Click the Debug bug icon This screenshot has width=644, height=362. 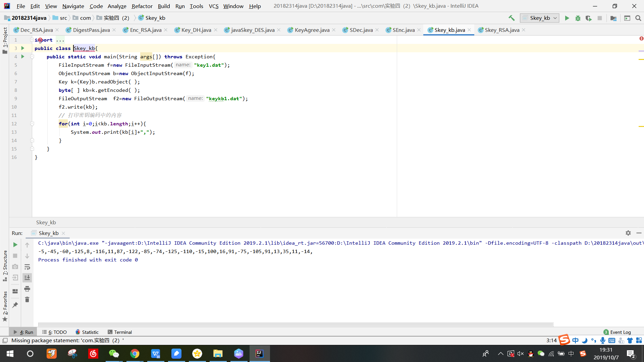pyautogui.click(x=578, y=18)
